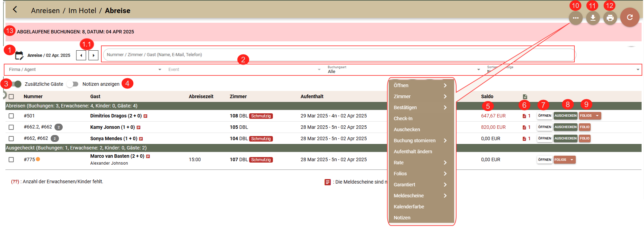Click the Schmutzig tag for room 108
Image resolution: width=644 pixels, height=228 pixels.
261,116
